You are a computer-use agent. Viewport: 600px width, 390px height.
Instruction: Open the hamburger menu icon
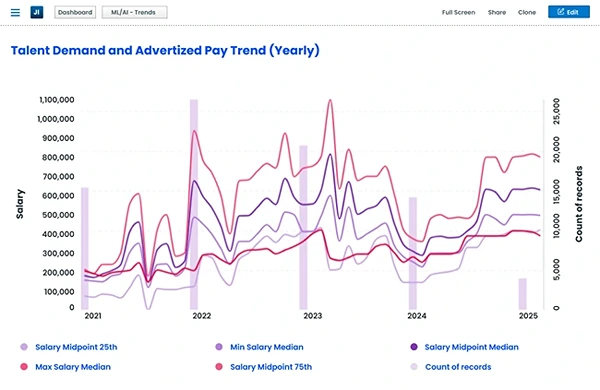[15, 13]
